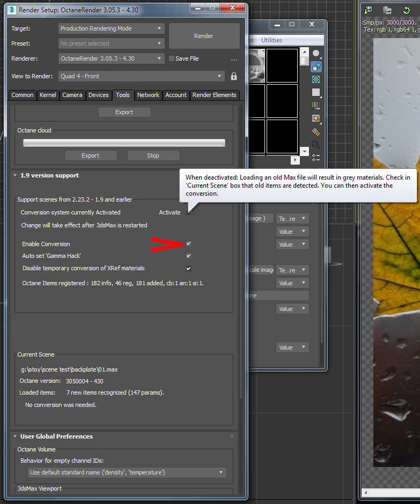Toggle Auto set 'Gamma Hack' checkbox
This screenshot has height=504, width=420.
tap(189, 256)
